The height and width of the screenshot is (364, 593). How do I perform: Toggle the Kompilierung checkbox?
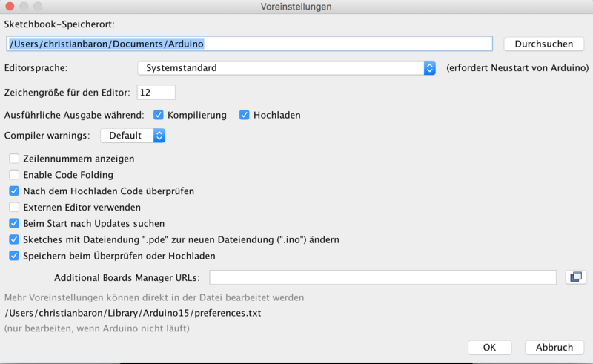pos(159,115)
